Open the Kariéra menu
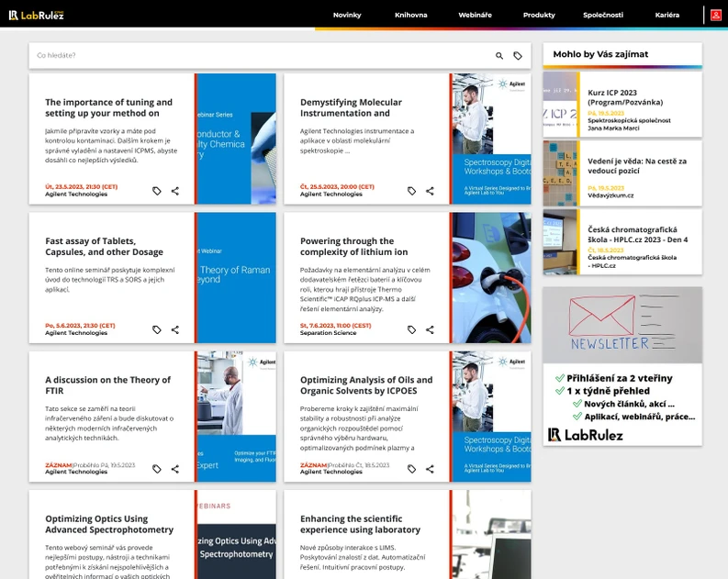 (667, 15)
